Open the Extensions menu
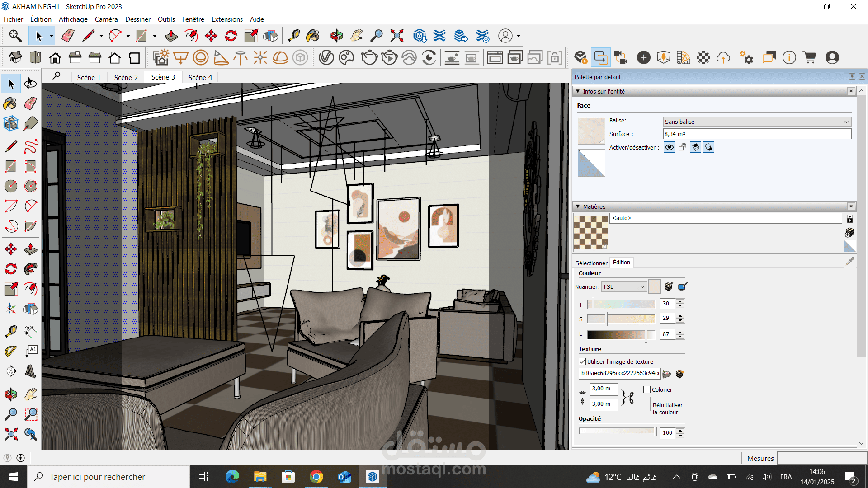 pos(227,19)
